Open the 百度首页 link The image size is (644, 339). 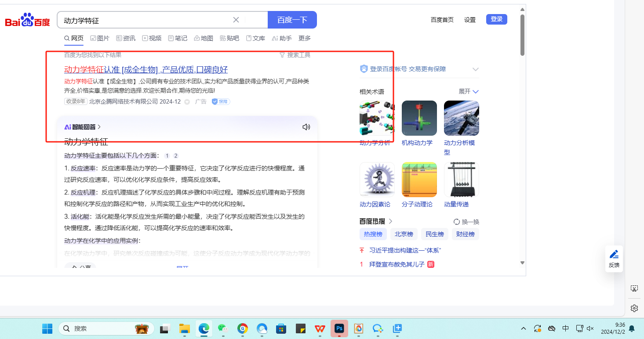point(442,20)
